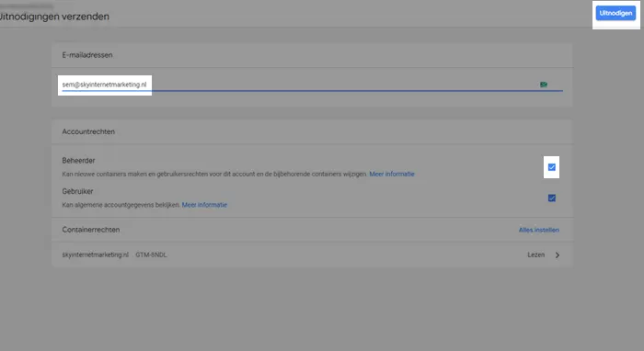Click the Lezen permission label

[536, 255]
